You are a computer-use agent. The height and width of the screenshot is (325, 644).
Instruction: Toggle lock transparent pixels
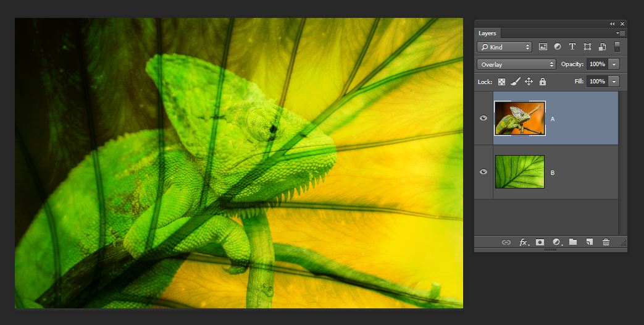pyautogui.click(x=502, y=82)
